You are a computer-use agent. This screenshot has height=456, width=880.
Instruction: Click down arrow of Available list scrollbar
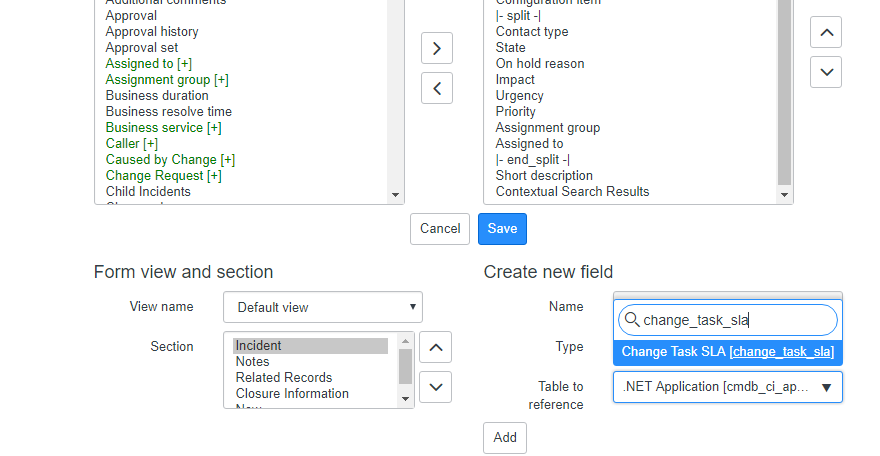pyautogui.click(x=395, y=195)
